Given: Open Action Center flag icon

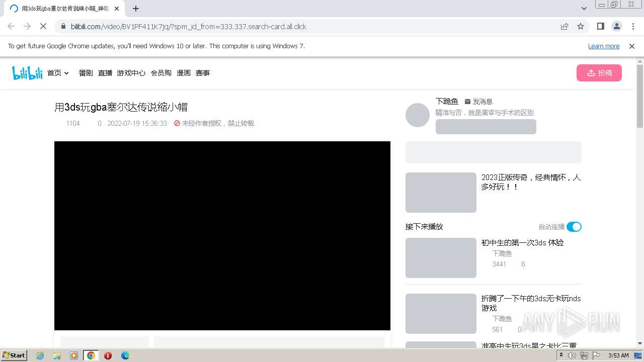Looking at the screenshot, I should [x=597, y=355].
